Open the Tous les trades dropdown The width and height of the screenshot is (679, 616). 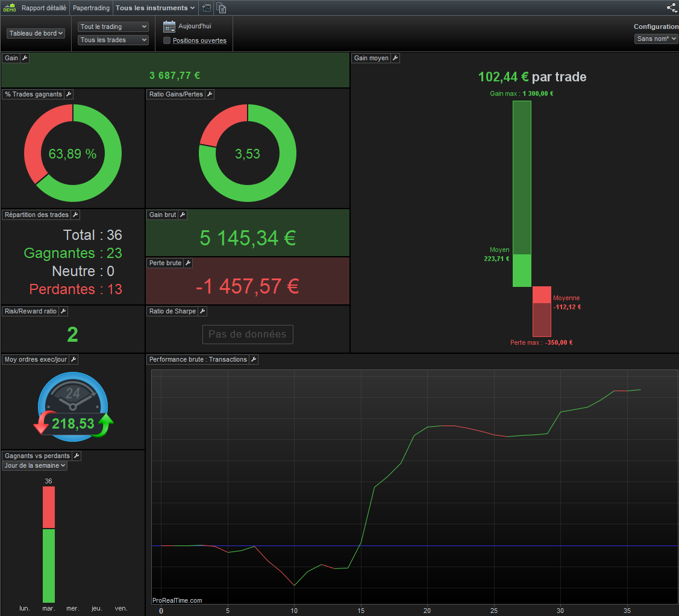[x=113, y=40]
